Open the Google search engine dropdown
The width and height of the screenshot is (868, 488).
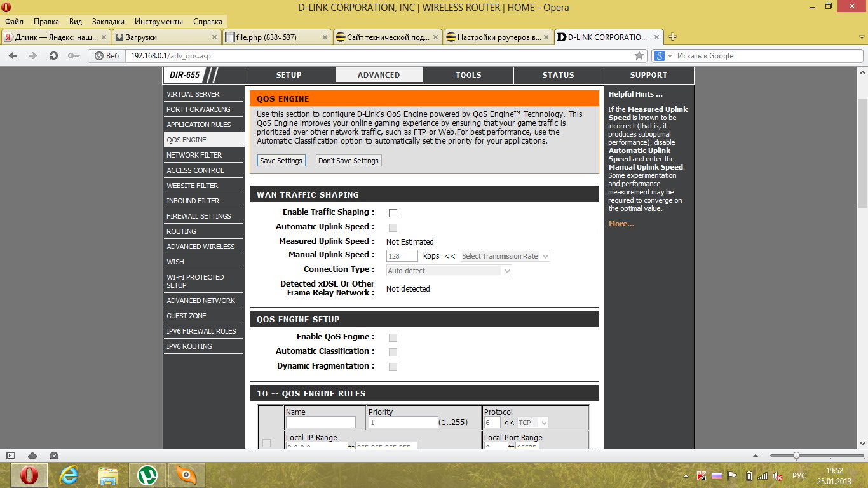pyautogui.click(x=663, y=56)
